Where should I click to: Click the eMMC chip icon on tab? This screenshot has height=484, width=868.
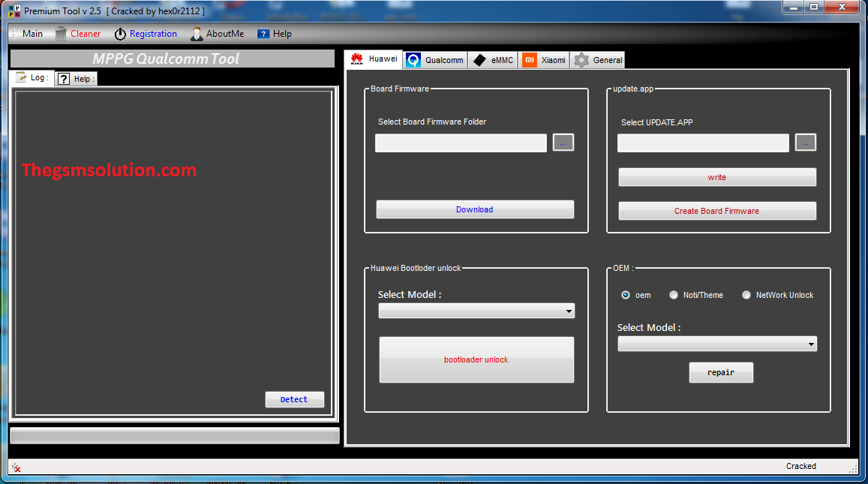[479, 60]
